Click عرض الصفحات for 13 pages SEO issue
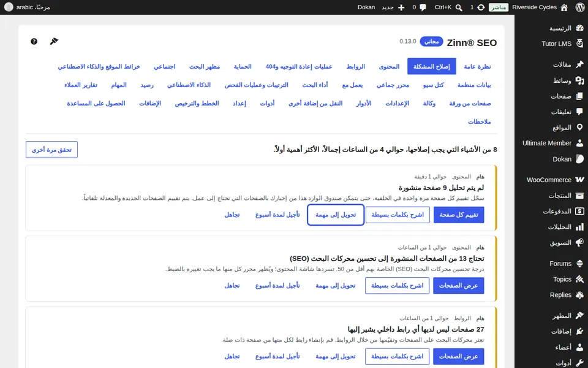The height and width of the screenshot is (368, 588). pyautogui.click(x=458, y=286)
